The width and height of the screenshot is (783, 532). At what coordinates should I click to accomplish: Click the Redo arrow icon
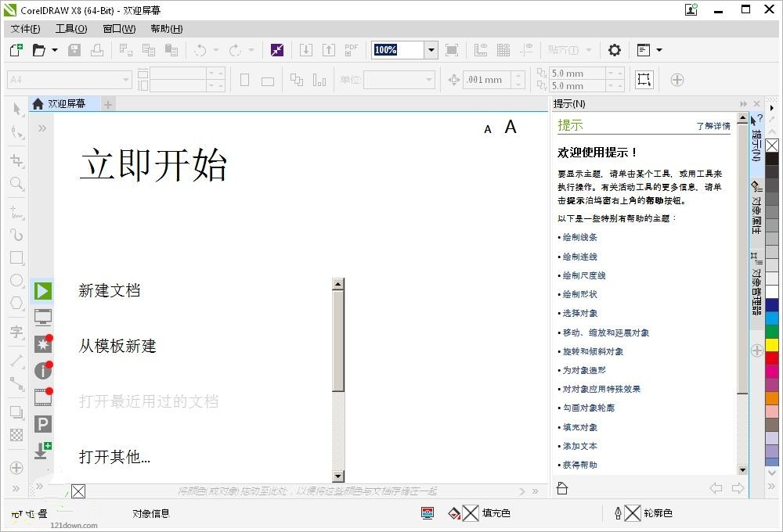point(235,50)
